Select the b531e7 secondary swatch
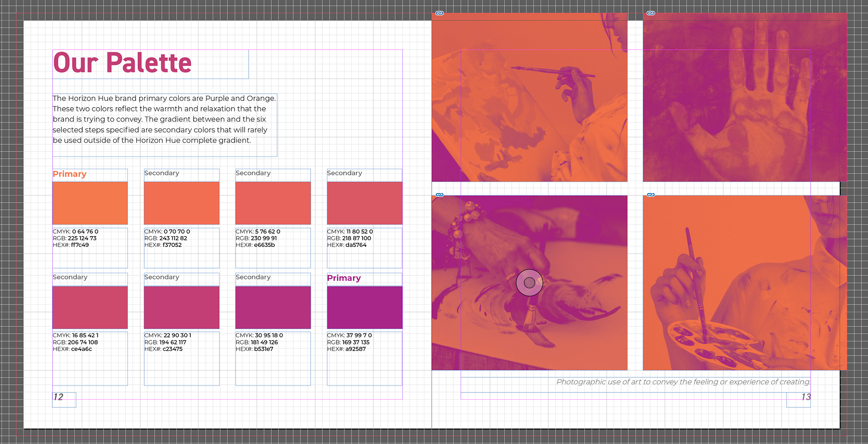 (x=273, y=307)
